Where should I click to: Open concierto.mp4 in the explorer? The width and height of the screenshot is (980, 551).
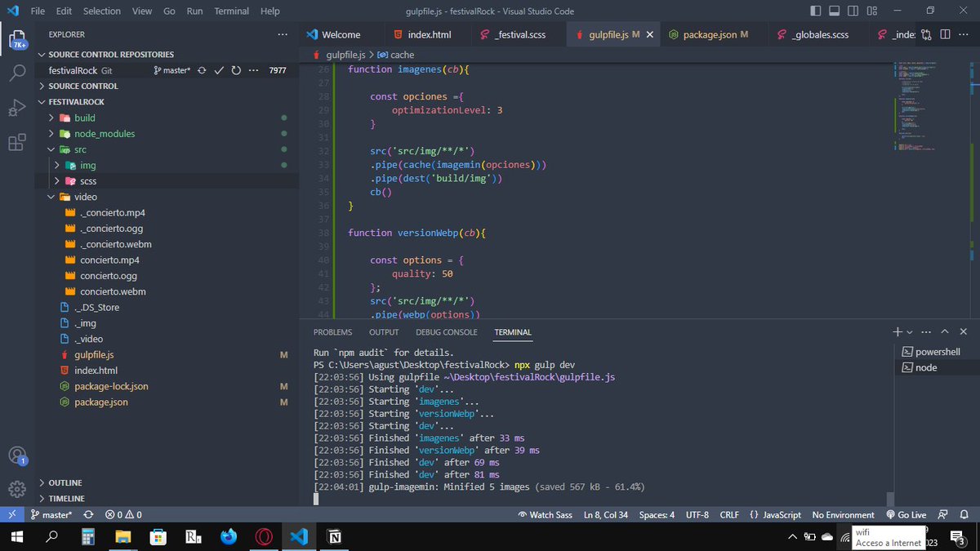click(x=109, y=260)
